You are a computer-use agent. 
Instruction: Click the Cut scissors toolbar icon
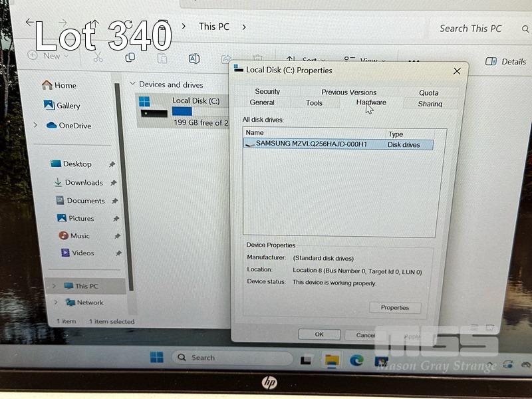pos(98,58)
